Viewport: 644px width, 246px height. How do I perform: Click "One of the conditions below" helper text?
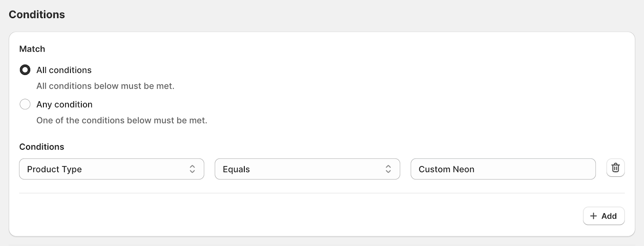tap(122, 120)
